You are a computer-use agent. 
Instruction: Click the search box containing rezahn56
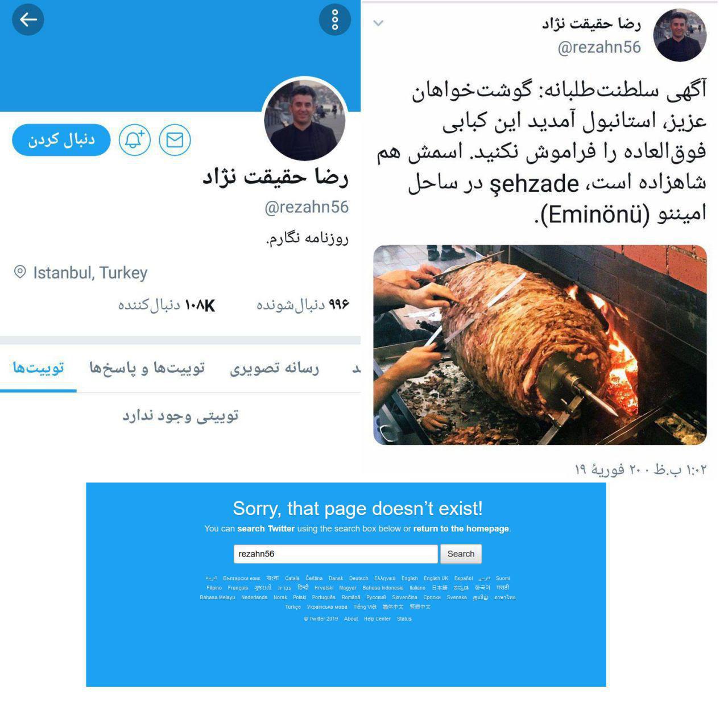click(336, 554)
